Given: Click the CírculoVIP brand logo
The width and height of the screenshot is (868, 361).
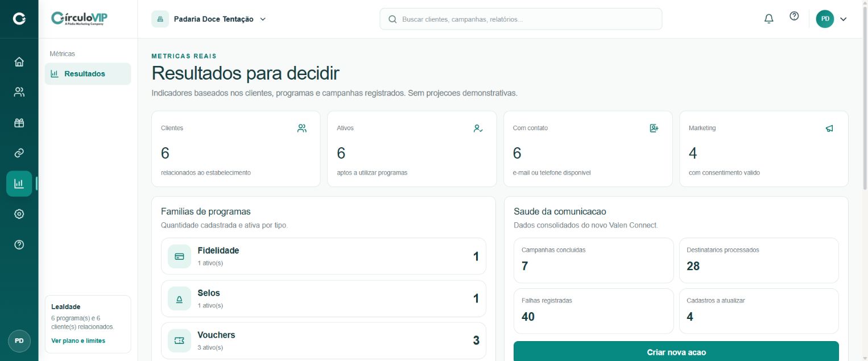Looking at the screenshot, I should [79, 19].
